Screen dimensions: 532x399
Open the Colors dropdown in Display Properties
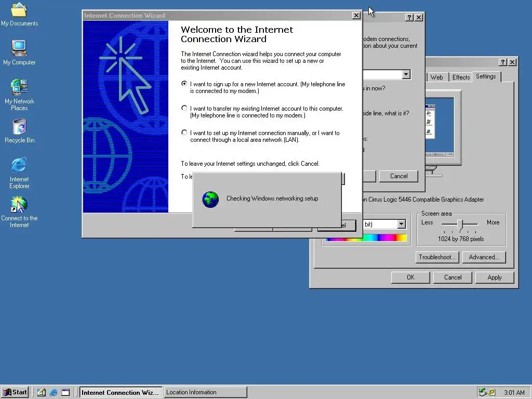coord(402,224)
